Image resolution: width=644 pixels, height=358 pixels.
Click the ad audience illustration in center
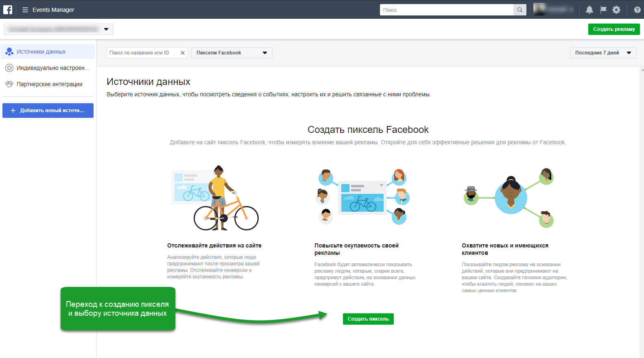pos(363,197)
